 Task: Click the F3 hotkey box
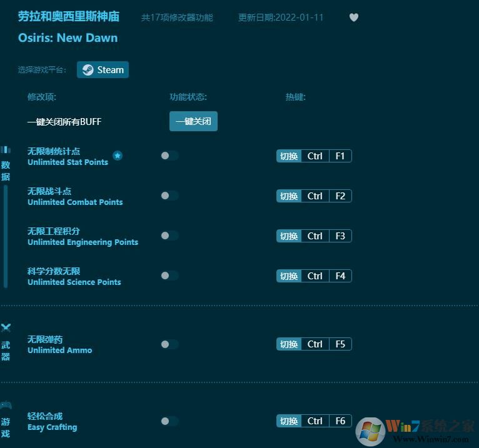[340, 236]
